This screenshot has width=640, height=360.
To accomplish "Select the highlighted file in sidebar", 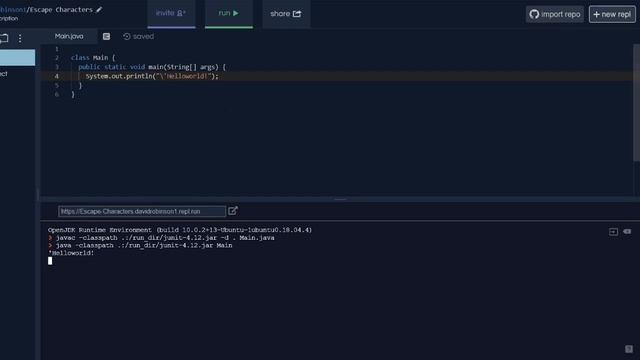I will click(x=18, y=58).
